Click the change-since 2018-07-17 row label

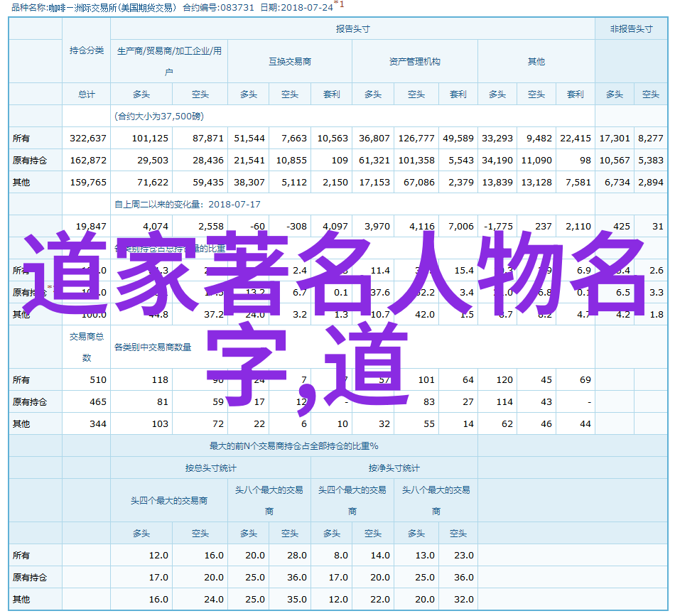[188, 205]
